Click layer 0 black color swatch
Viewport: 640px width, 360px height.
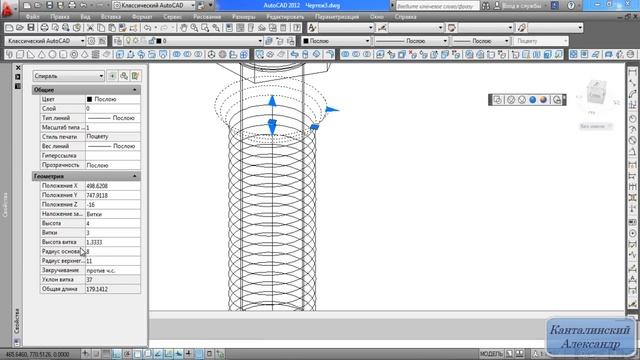[159, 41]
